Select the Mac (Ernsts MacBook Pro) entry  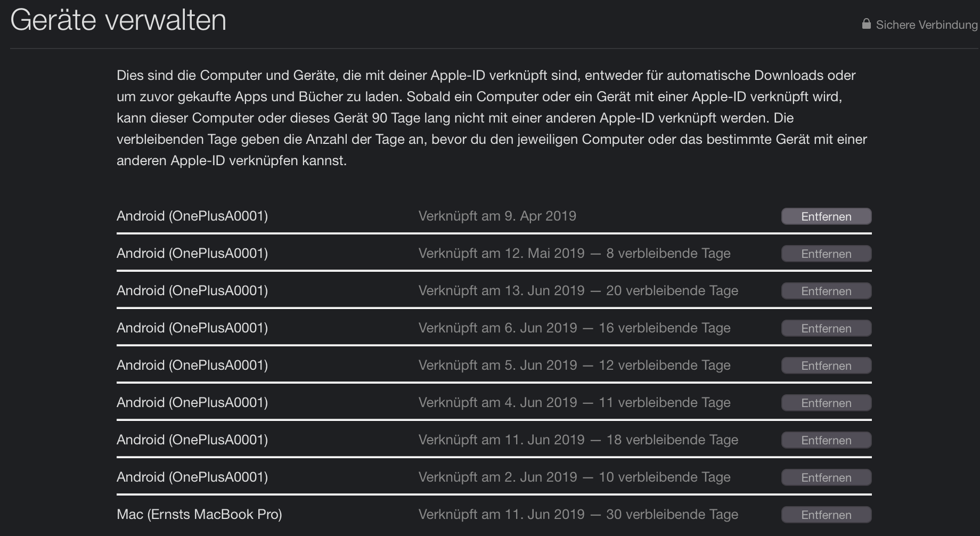tap(199, 514)
